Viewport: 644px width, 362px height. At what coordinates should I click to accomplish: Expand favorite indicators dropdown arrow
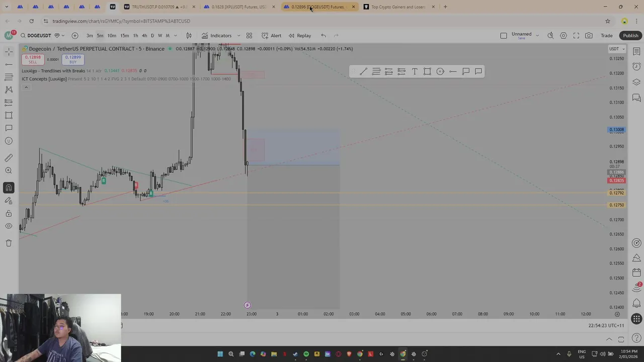pos(238,36)
